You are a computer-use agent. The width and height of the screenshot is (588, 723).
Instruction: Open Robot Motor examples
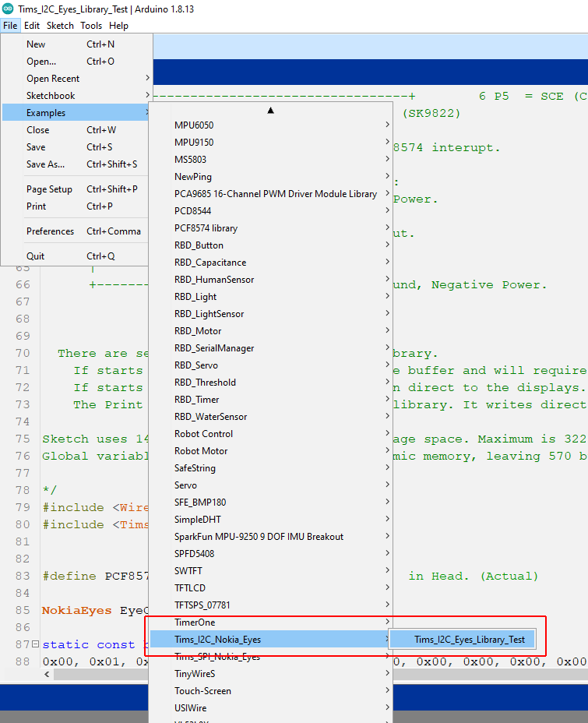270,451
